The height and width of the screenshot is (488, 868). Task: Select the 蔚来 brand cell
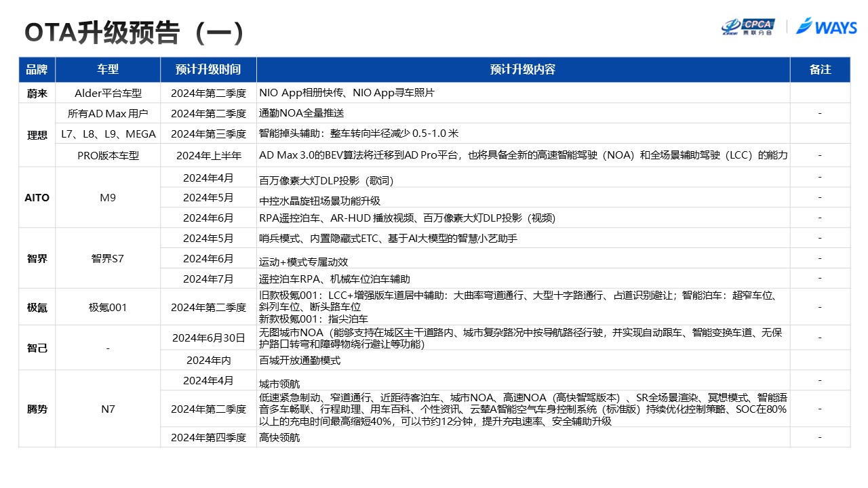(x=37, y=93)
